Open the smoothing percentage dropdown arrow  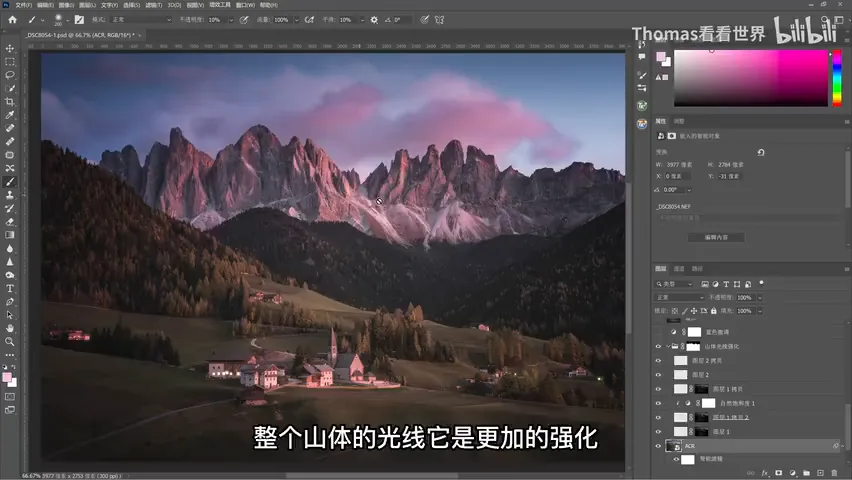pyautogui.click(x=362, y=20)
